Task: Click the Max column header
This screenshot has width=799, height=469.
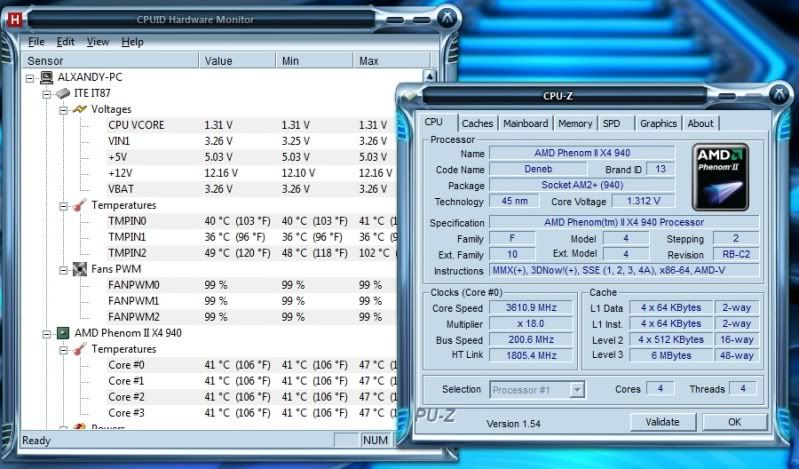Action: (391, 61)
